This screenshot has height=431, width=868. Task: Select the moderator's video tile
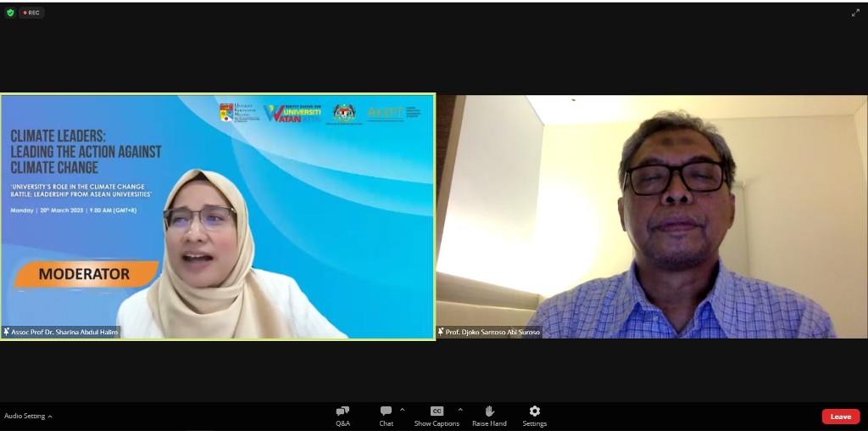click(217, 216)
